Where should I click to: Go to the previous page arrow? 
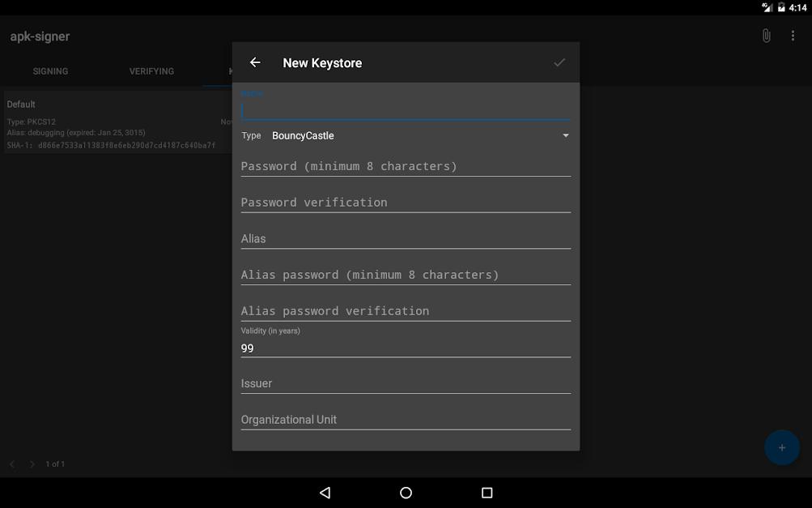(13, 464)
